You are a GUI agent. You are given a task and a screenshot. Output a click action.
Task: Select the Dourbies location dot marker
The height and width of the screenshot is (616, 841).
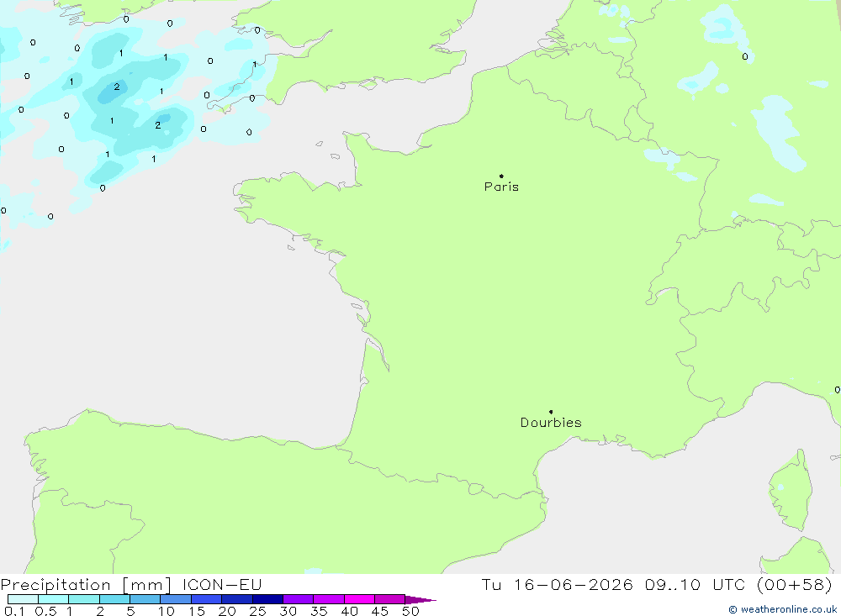[x=551, y=412]
